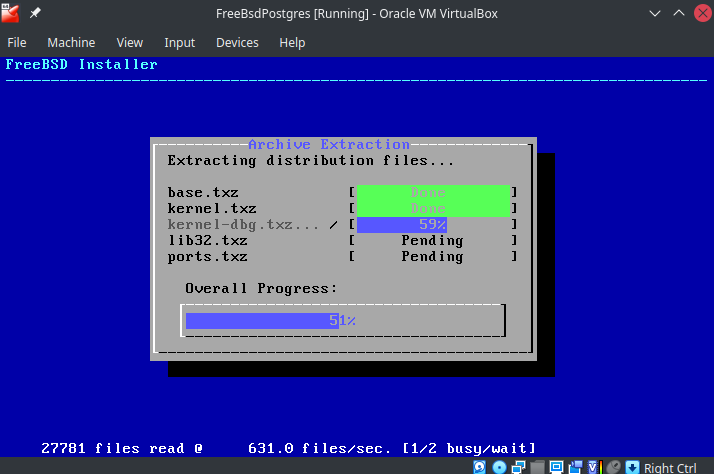This screenshot has width=714, height=474.
Task: Click the base.txz Done progress bar
Action: (433, 193)
